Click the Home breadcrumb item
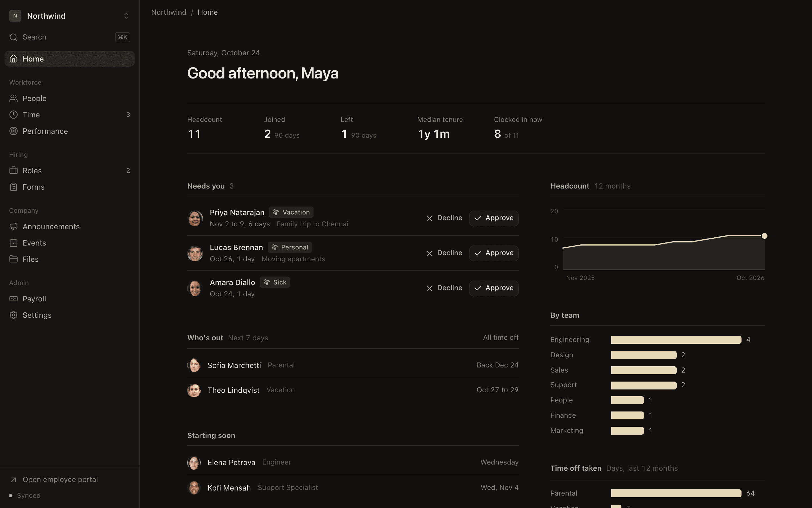Image resolution: width=812 pixels, height=508 pixels. tap(207, 12)
